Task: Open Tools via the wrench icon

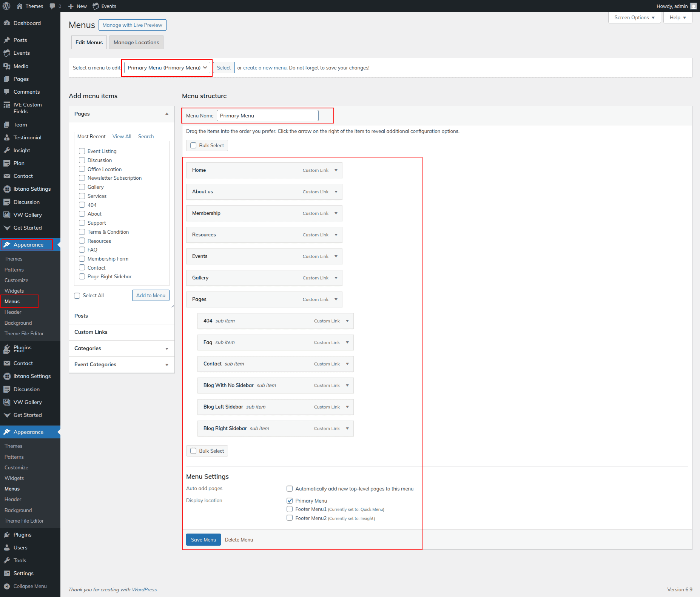Action: pos(7,560)
